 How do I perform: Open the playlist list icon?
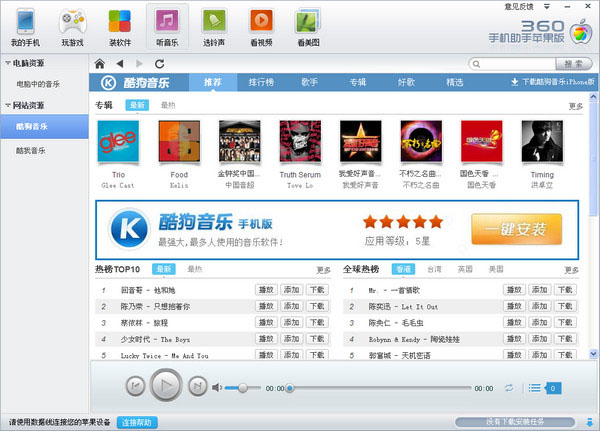pos(535,388)
